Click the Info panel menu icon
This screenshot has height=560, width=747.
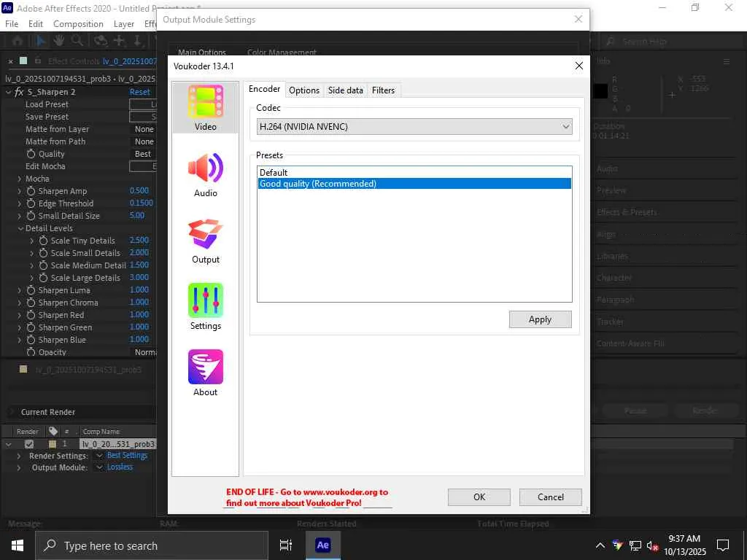click(726, 62)
